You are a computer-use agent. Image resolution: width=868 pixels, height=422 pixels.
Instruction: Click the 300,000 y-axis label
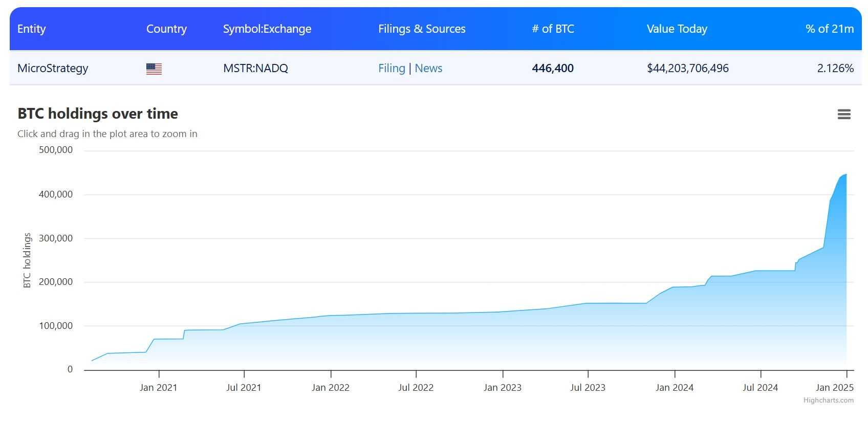pyautogui.click(x=56, y=238)
